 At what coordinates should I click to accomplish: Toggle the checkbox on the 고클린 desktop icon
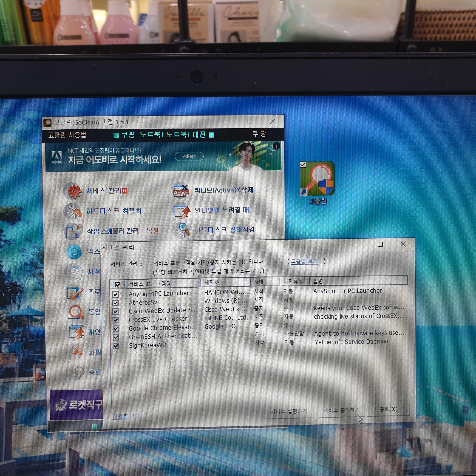click(303, 165)
